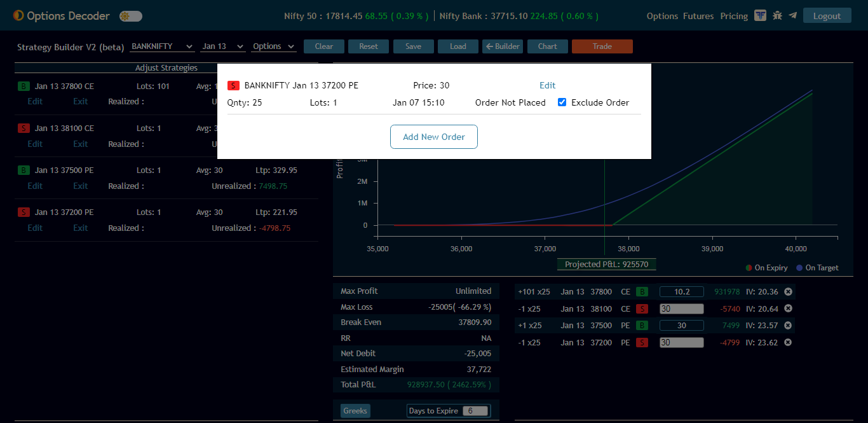Open the Options menu in header

[663, 16]
